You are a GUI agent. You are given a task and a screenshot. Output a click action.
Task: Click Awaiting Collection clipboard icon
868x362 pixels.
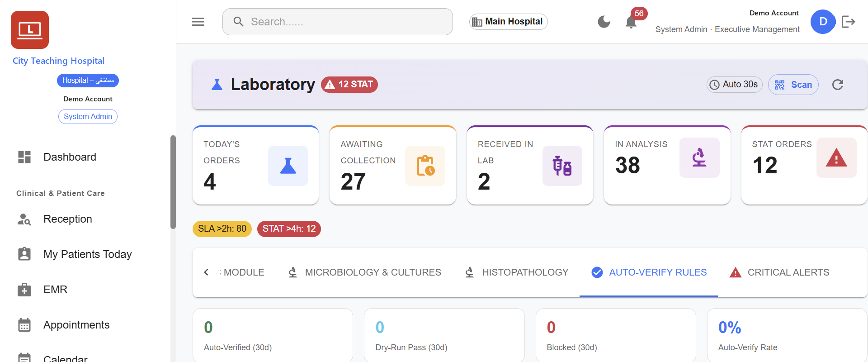click(x=425, y=166)
